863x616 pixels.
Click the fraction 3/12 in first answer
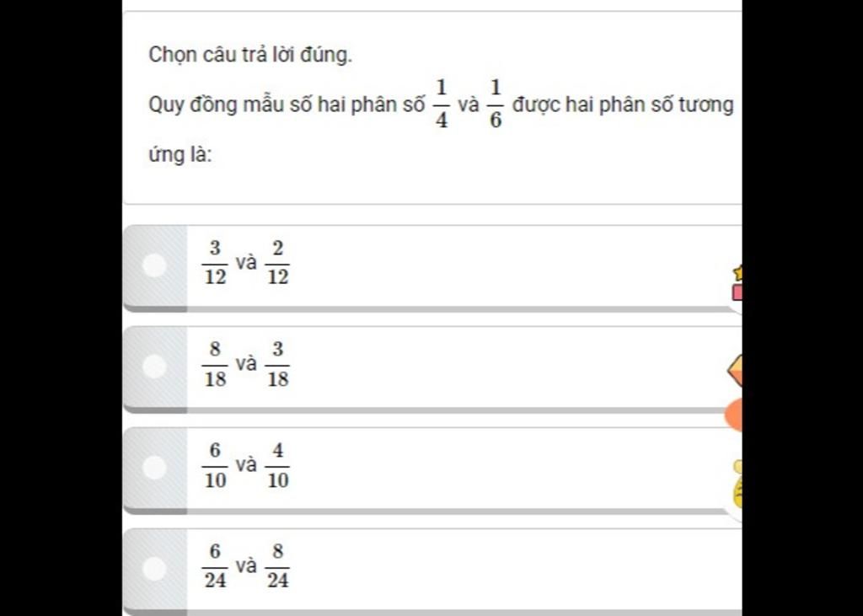[215, 263]
